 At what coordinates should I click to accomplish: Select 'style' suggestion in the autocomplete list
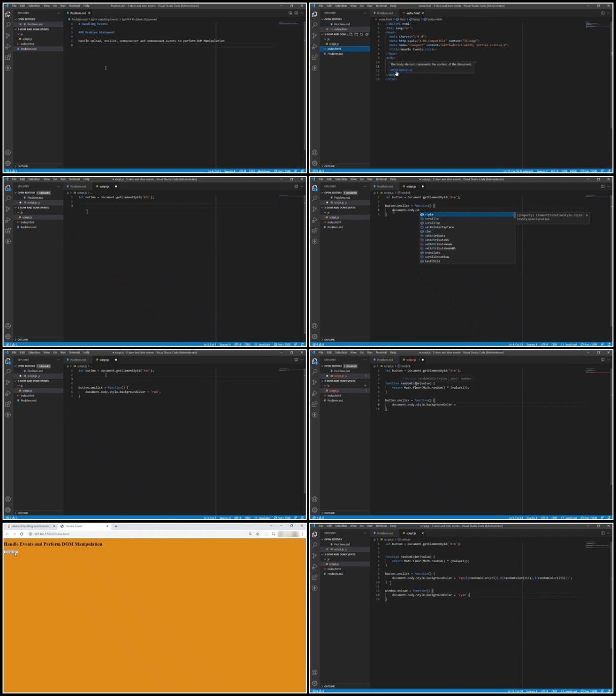click(x=466, y=214)
